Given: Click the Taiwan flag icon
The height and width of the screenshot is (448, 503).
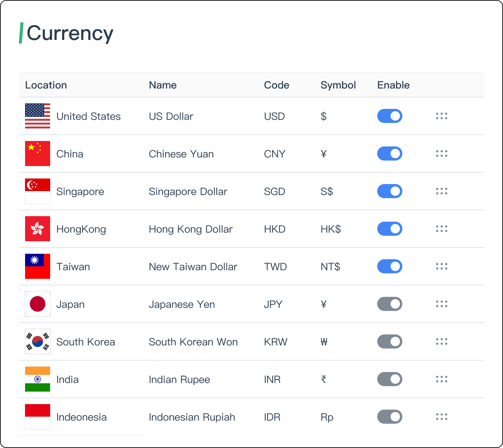Looking at the screenshot, I should (x=38, y=266).
